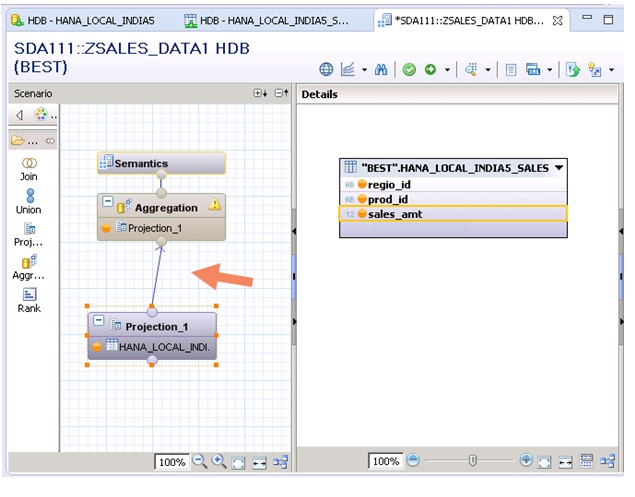Collapse the palette with the left triangle
Image resolution: width=635 pixels, height=497 pixels.
[x=19, y=115]
